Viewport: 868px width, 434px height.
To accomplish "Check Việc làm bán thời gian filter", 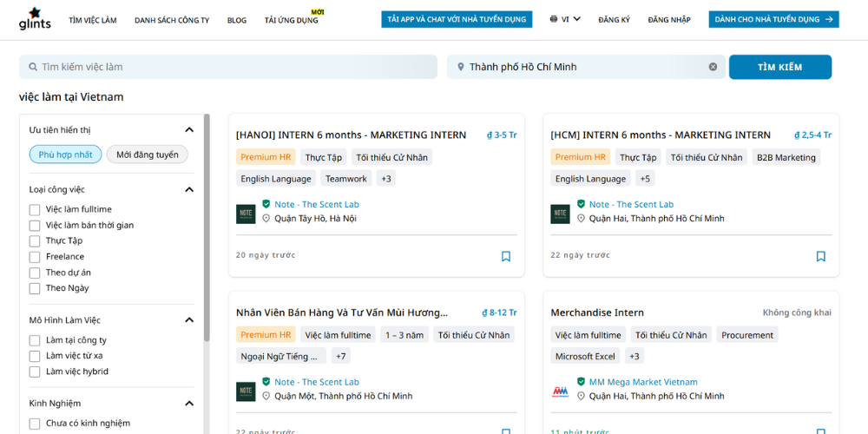I will [35, 226].
